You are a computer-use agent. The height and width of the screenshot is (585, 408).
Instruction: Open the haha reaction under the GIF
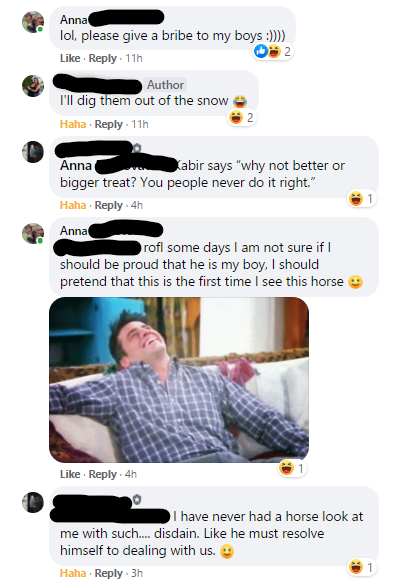[292, 467]
